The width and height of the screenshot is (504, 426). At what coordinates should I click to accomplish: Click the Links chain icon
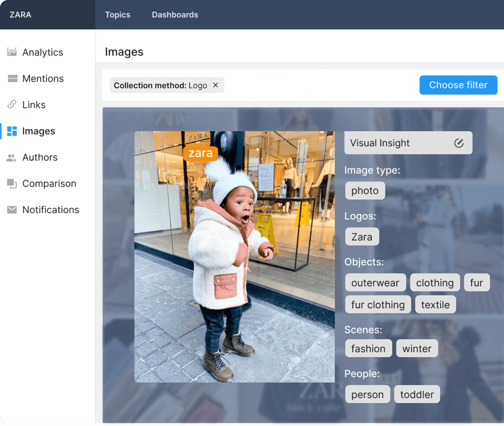tap(12, 104)
